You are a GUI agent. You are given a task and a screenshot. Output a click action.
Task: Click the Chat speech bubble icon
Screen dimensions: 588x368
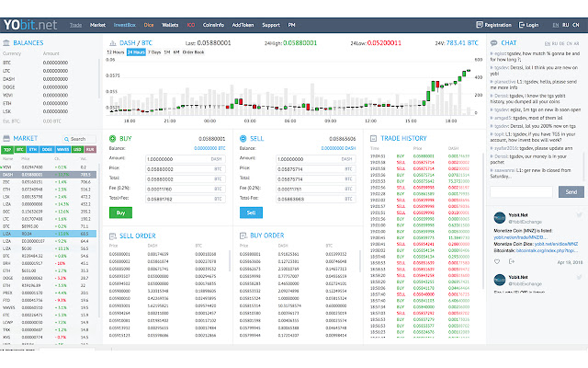pyautogui.click(x=494, y=43)
